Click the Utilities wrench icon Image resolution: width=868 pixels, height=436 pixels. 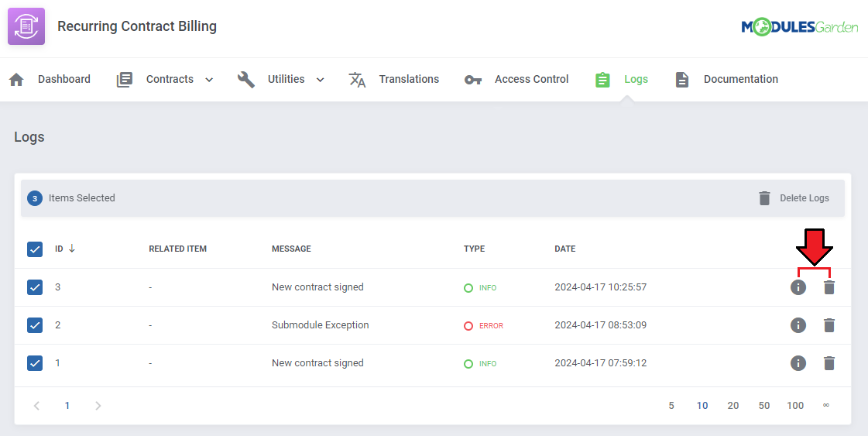(x=246, y=79)
